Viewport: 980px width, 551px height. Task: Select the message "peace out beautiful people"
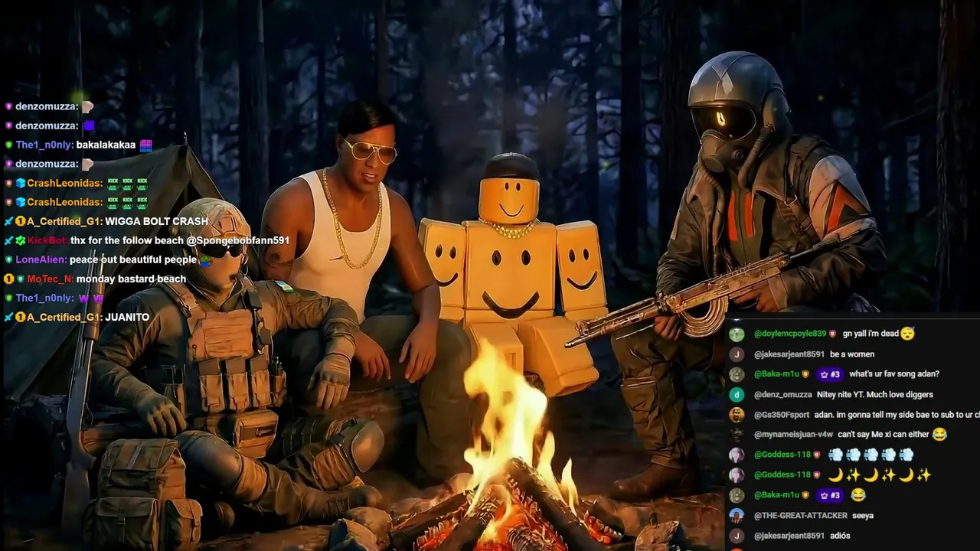pyautogui.click(x=133, y=260)
